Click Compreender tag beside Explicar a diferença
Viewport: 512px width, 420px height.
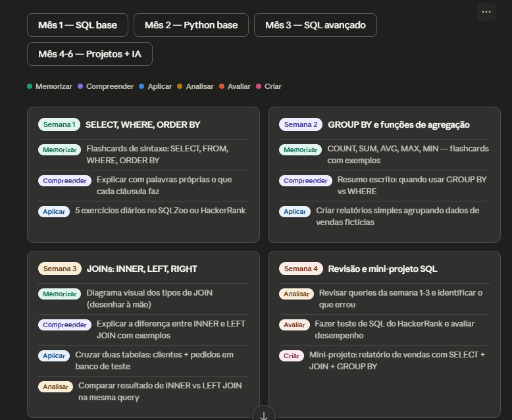pyautogui.click(x=64, y=325)
